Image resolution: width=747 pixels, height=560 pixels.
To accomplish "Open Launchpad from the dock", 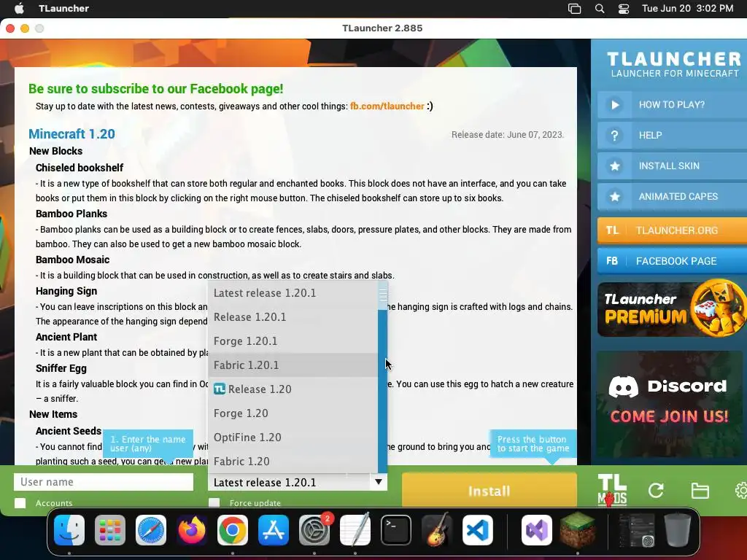I will pos(110,530).
